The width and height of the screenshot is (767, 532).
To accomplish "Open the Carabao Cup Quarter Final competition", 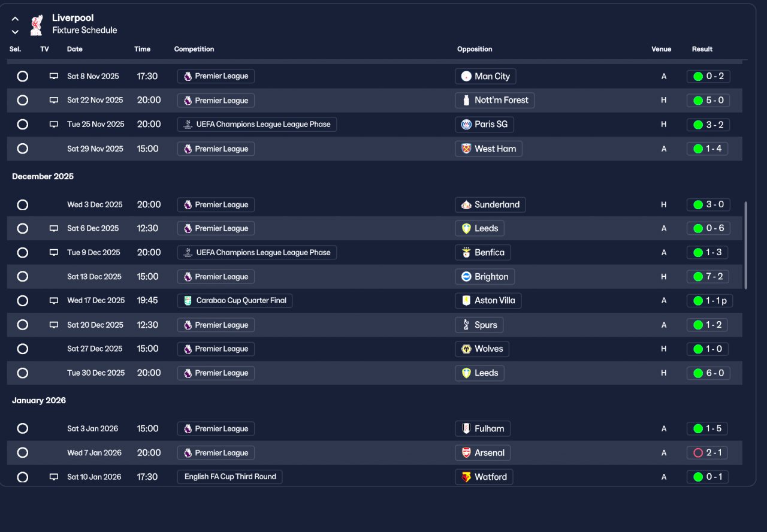I will click(235, 301).
